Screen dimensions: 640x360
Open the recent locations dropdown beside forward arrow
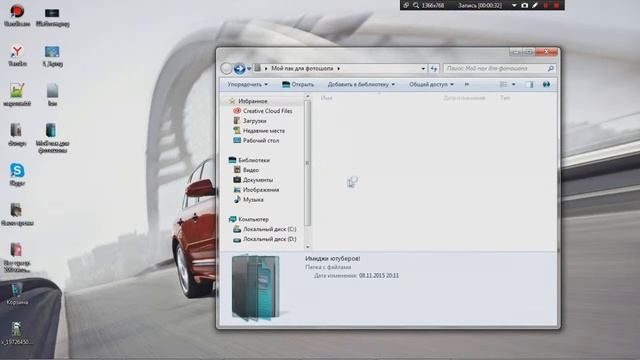pyautogui.click(x=249, y=69)
